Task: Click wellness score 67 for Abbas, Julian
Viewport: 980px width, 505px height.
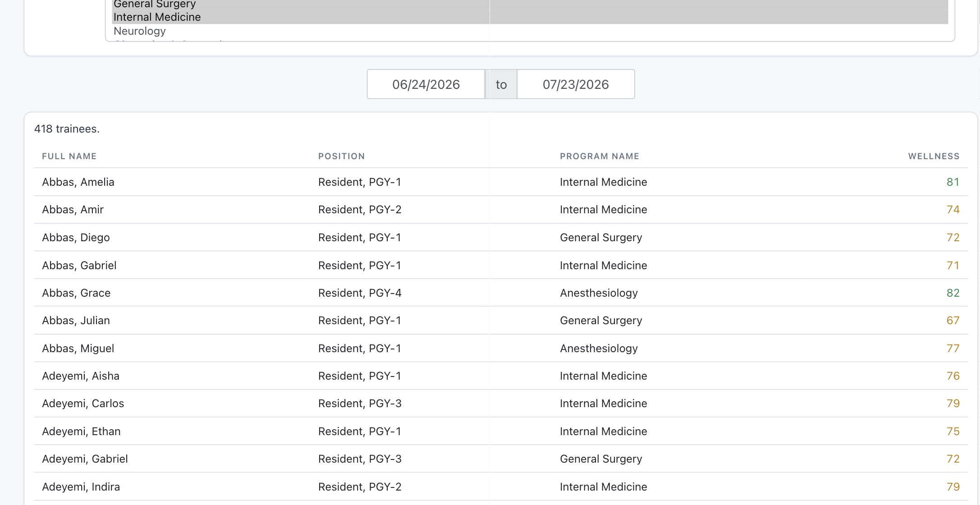Action: point(953,321)
